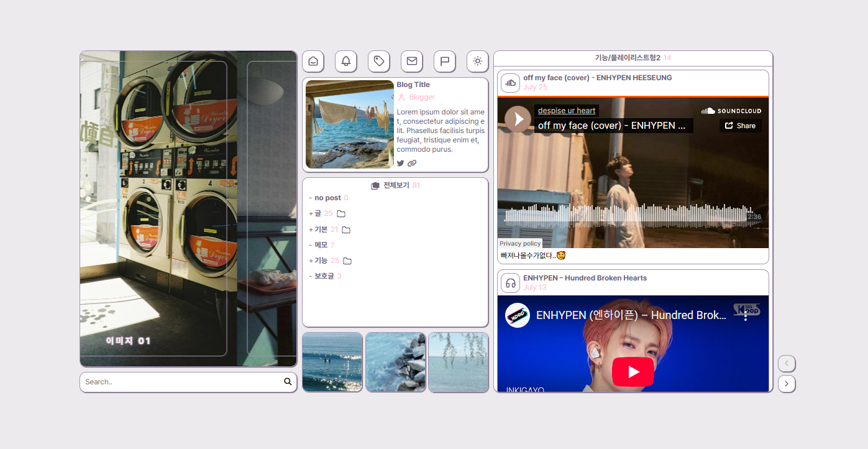Screen dimensions: 868x449
Task: Open the despise ur heart artist link
Action: (x=567, y=111)
